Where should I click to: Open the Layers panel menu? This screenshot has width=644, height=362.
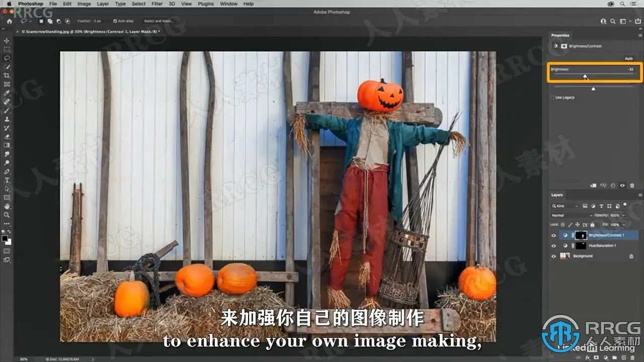point(639,195)
